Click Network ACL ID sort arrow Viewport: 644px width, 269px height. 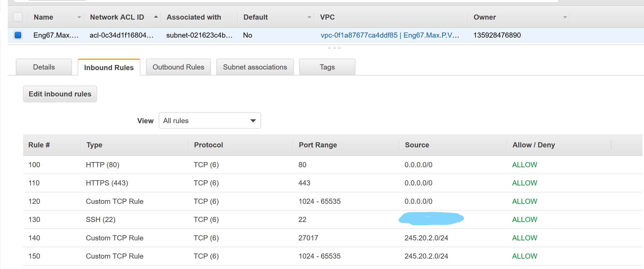(x=156, y=17)
